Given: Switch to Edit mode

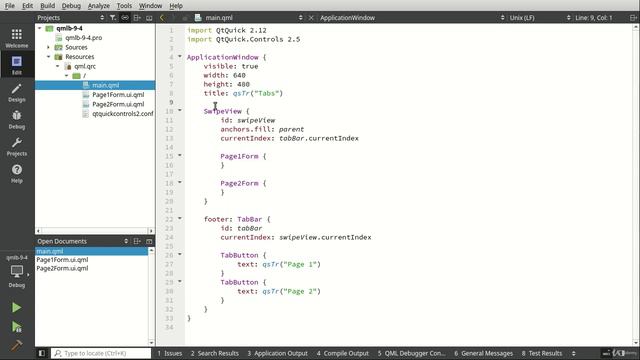Looking at the screenshot, I should [x=17, y=65].
